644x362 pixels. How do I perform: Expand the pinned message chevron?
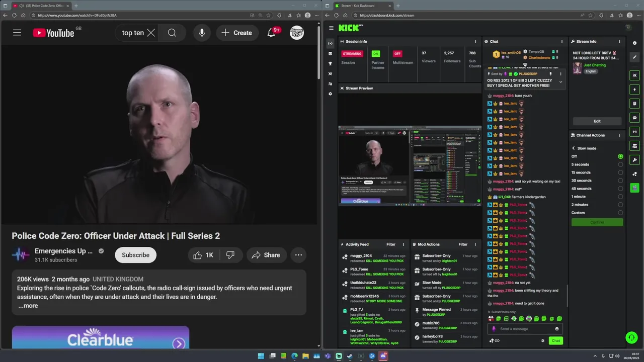tap(560, 82)
